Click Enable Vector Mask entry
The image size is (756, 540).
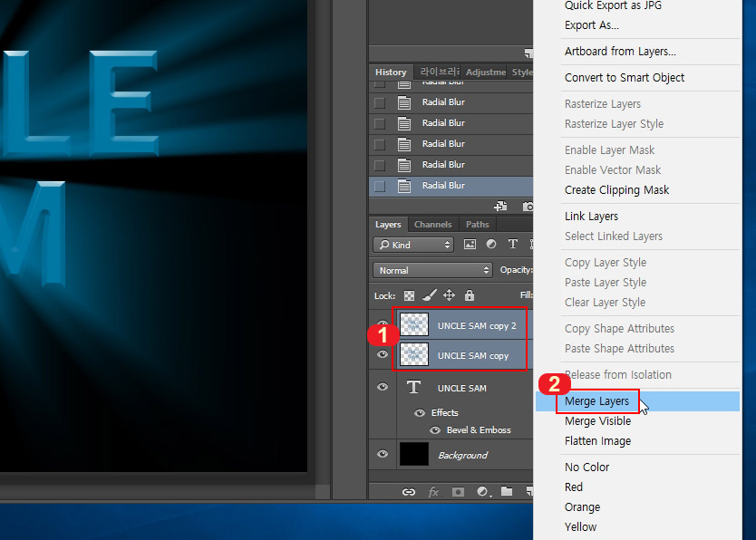(x=637, y=170)
